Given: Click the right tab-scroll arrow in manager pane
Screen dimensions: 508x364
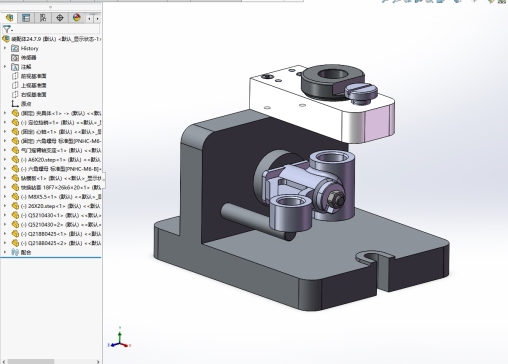Looking at the screenshot, I should 97,19.
